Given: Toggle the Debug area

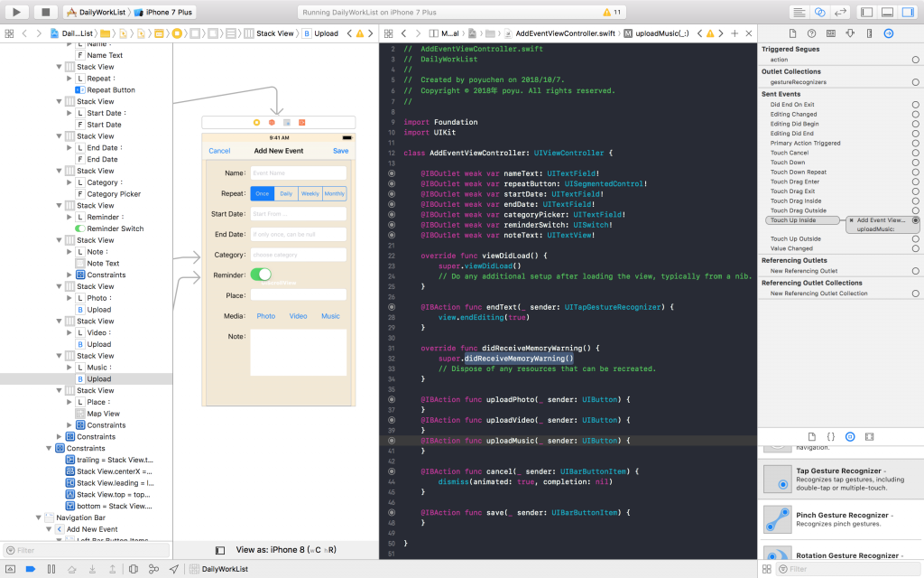Looking at the screenshot, I should pyautogui.click(x=888, y=12).
